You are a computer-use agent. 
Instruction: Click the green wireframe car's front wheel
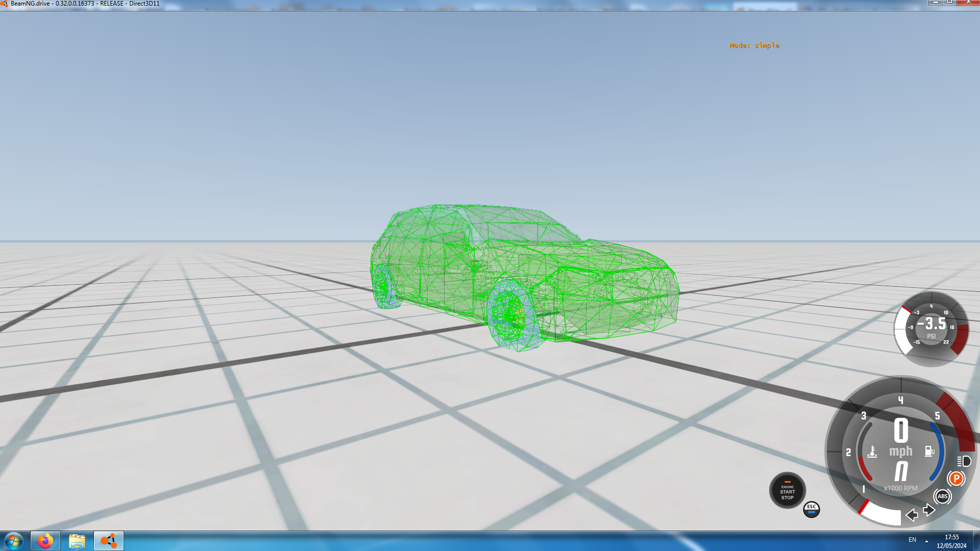point(509,316)
